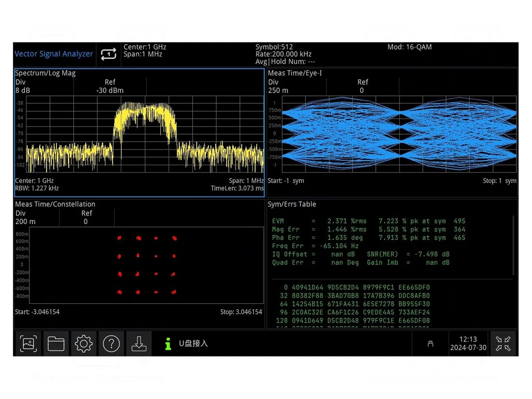This screenshot has width=532, height=399.
Task: Click the Freq Err -65.104 Hz row
Action: 315,246
